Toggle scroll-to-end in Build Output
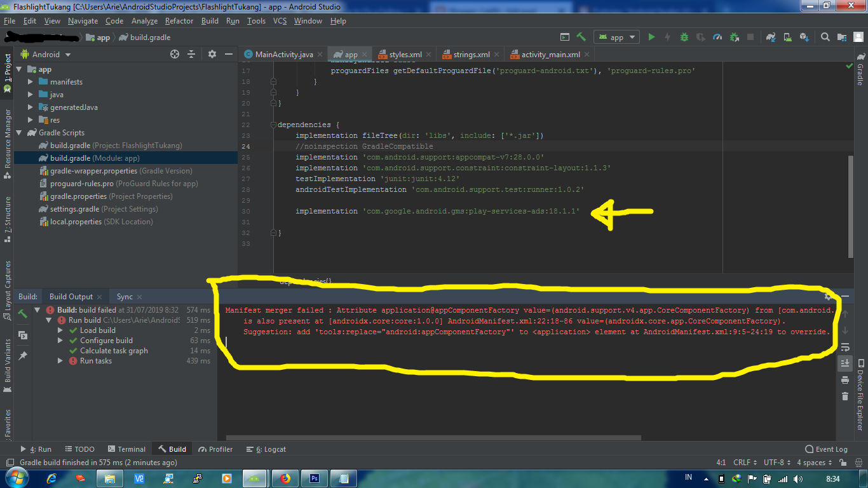 (846, 363)
